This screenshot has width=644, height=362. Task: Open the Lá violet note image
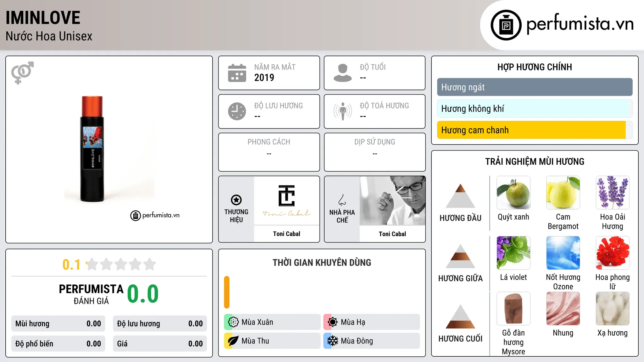pyautogui.click(x=514, y=253)
